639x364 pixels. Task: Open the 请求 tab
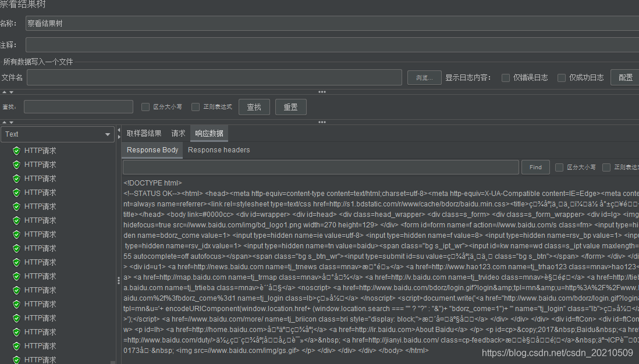click(x=178, y=134)
